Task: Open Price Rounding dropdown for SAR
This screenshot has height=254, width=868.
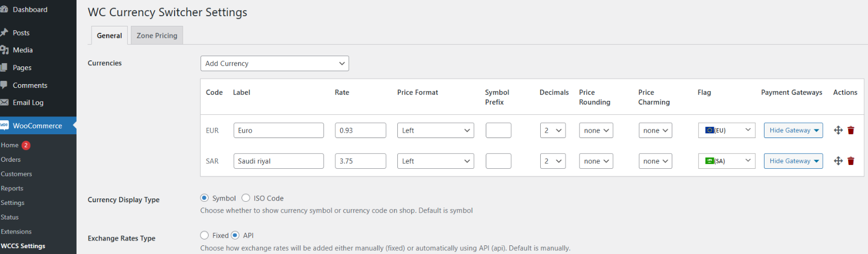Action: [596, 161]
